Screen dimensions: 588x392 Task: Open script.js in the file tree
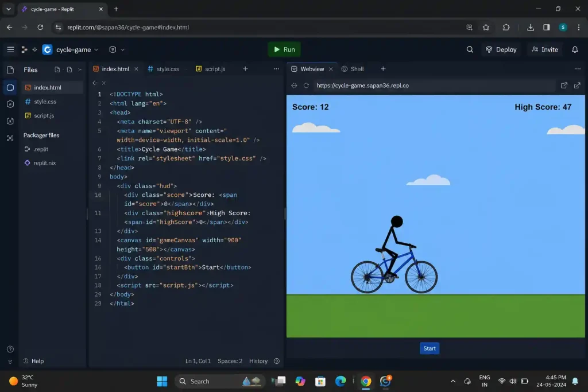click(52, 115)
